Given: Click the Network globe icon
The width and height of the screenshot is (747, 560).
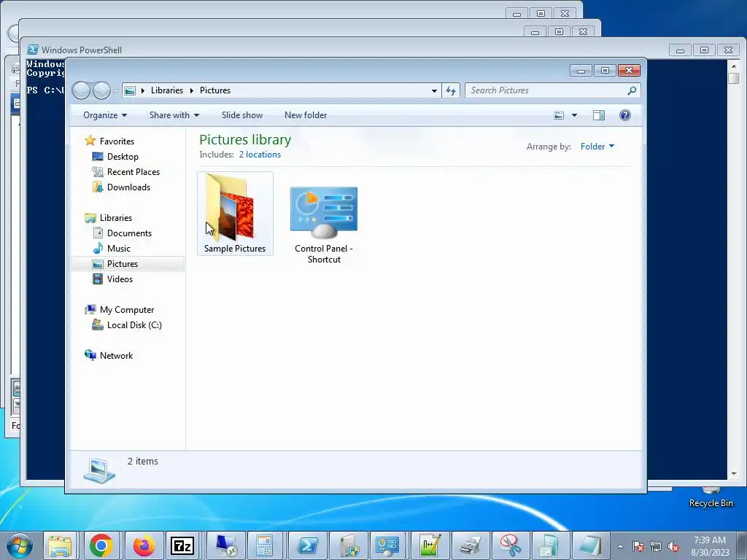Looking at the screenshot, I should point(90,355).
